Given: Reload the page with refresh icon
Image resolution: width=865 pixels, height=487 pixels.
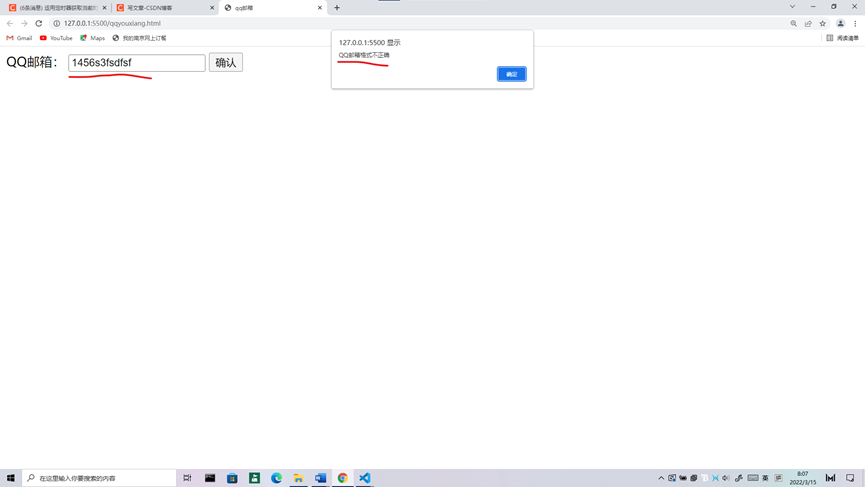Looking at the screenshot, I should point(39,23).
